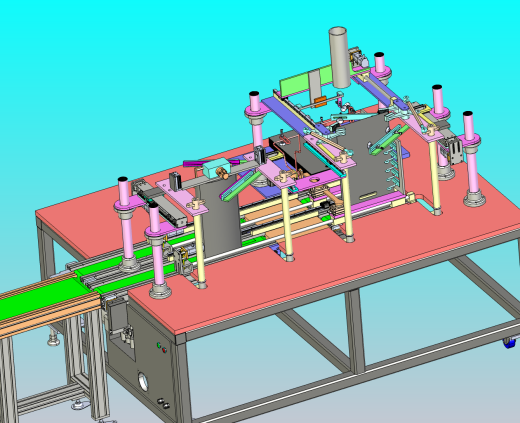Select the tall gray cylinder on top
Viewport: 520px width, 423px height.
coord(339,58)
